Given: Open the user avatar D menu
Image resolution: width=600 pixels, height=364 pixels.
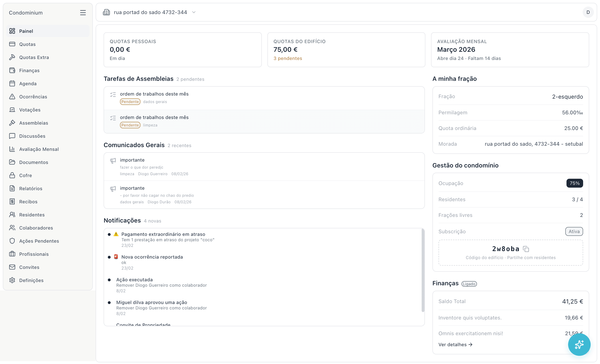Looking at the screenshot, I should pos(588,12).
